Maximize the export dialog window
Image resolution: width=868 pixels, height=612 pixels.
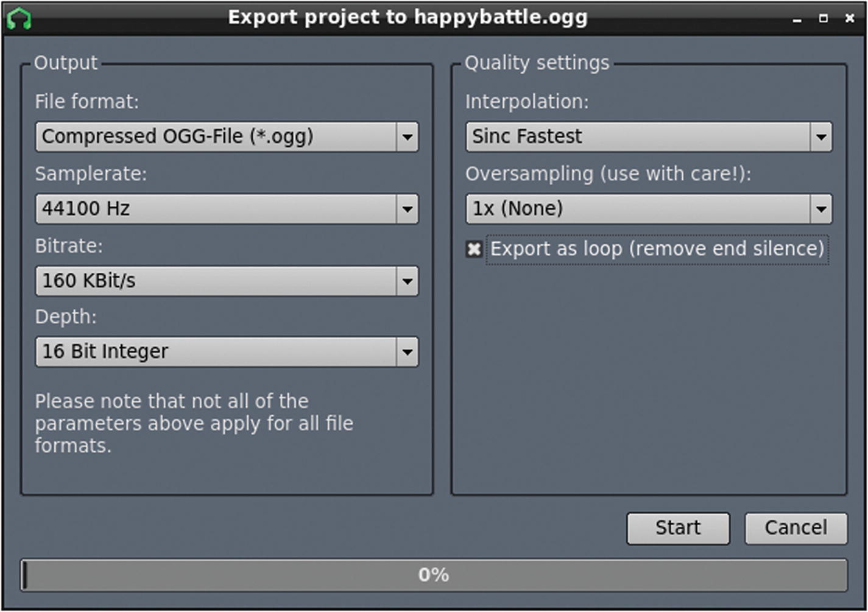click(x=823, y=19)
